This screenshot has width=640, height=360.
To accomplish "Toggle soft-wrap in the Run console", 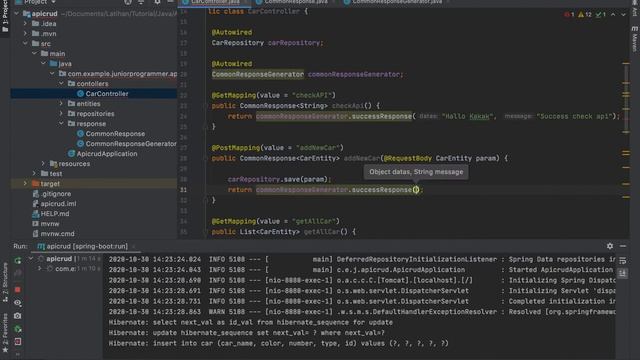I will (622, 260).
